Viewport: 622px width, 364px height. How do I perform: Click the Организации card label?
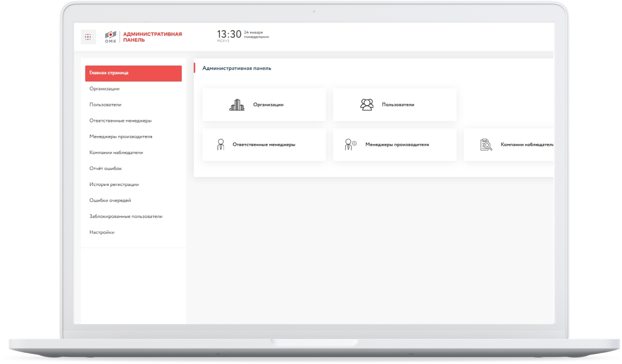point(268,104)
